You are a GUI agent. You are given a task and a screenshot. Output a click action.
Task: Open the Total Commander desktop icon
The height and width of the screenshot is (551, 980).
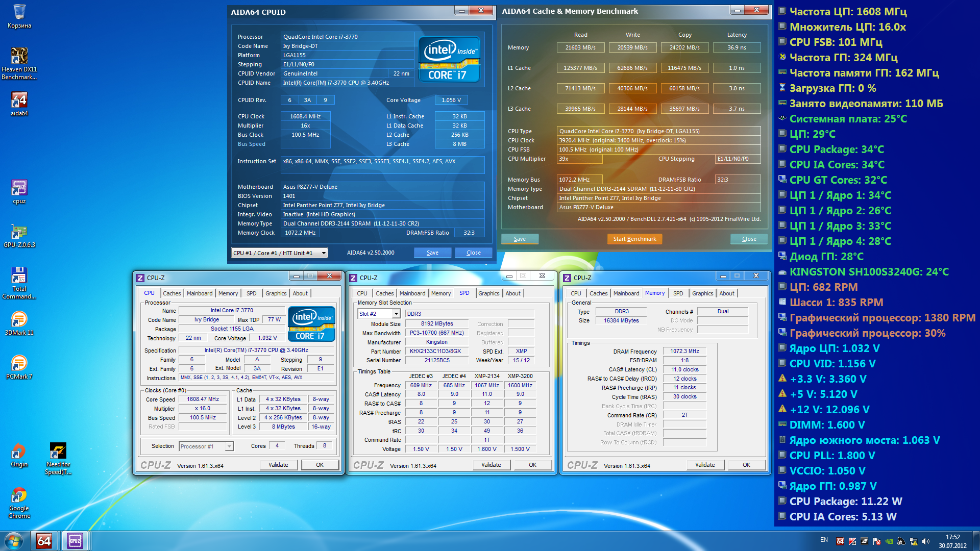(x=19, y=275)
